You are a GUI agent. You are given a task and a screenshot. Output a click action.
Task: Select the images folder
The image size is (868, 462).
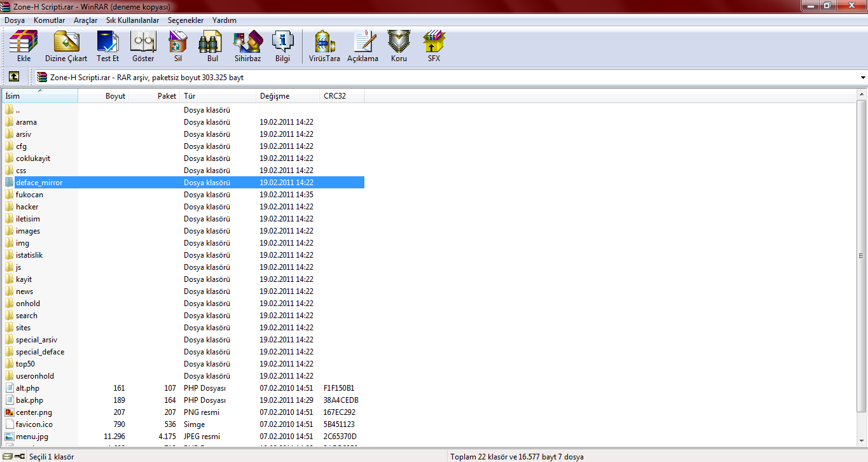[x=28, y=231]
